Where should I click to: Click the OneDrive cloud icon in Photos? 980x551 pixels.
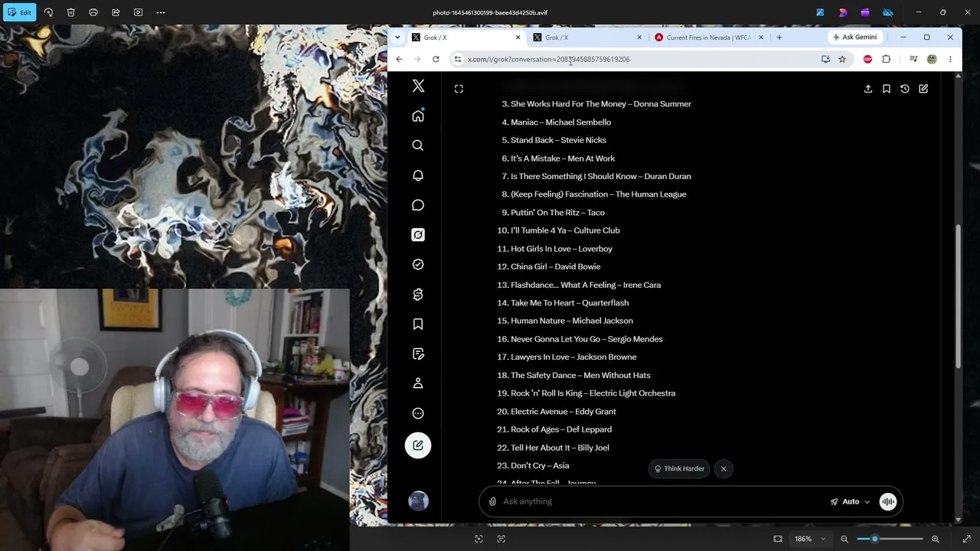click(888, 12)
